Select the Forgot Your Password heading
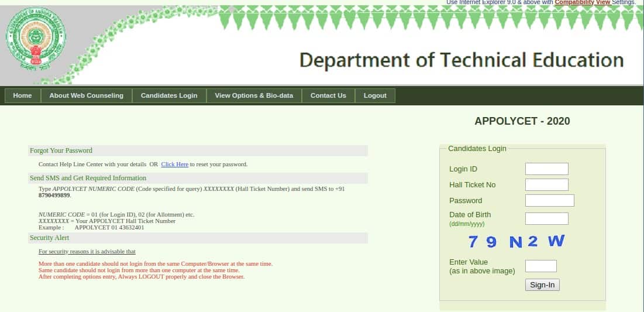Image resolution: width=644 pixels, height=312 pixels. click(x=61, y=150)
